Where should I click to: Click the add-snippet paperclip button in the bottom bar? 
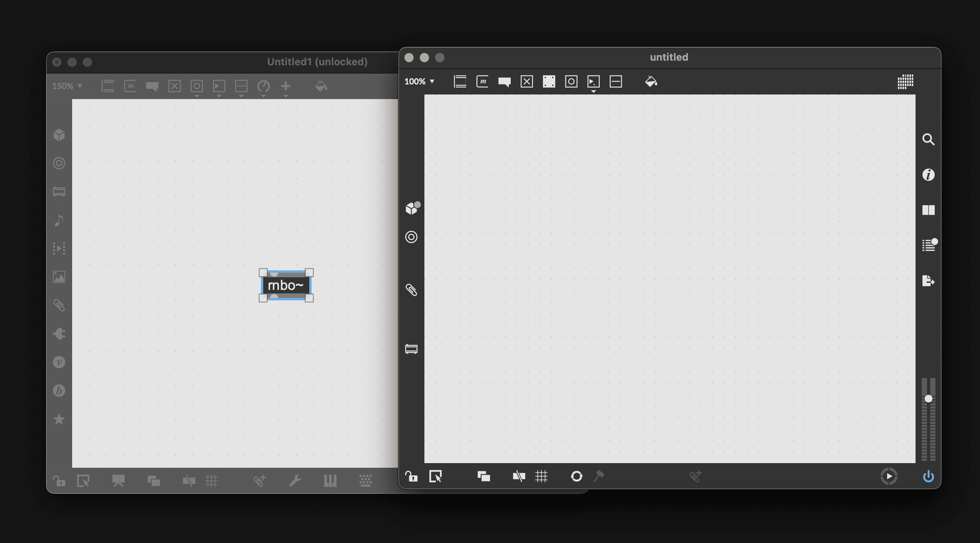696,476
